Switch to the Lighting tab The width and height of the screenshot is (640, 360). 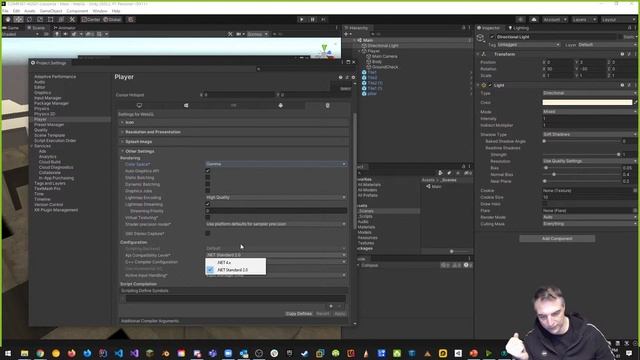pyautogui.click(x=519, y=28)
